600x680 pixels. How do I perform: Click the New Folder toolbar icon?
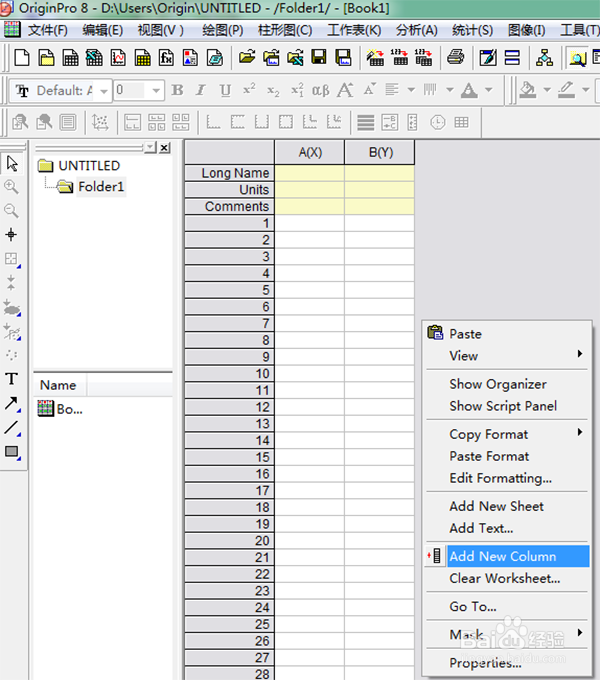(x=46, y=57)
